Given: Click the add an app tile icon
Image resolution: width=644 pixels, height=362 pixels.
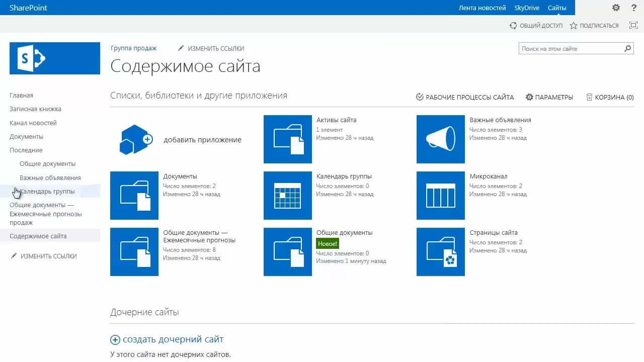Looking at the screenshot, I should click(136, 139).
